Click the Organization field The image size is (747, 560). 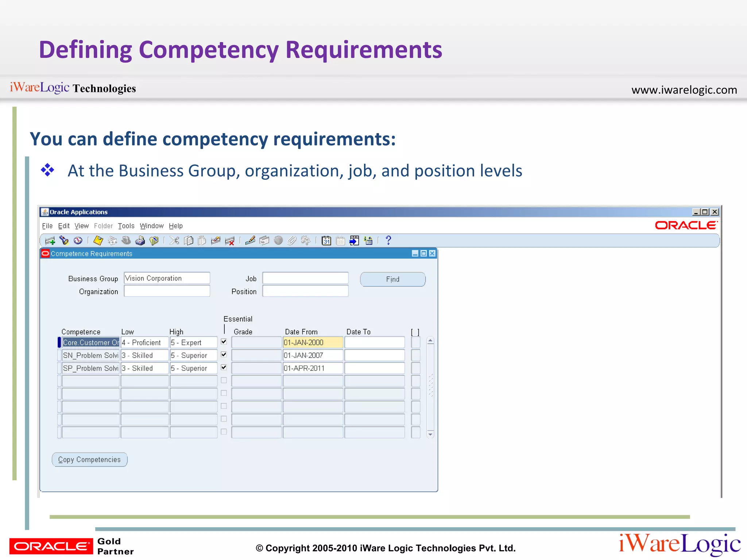coord(167,291)
